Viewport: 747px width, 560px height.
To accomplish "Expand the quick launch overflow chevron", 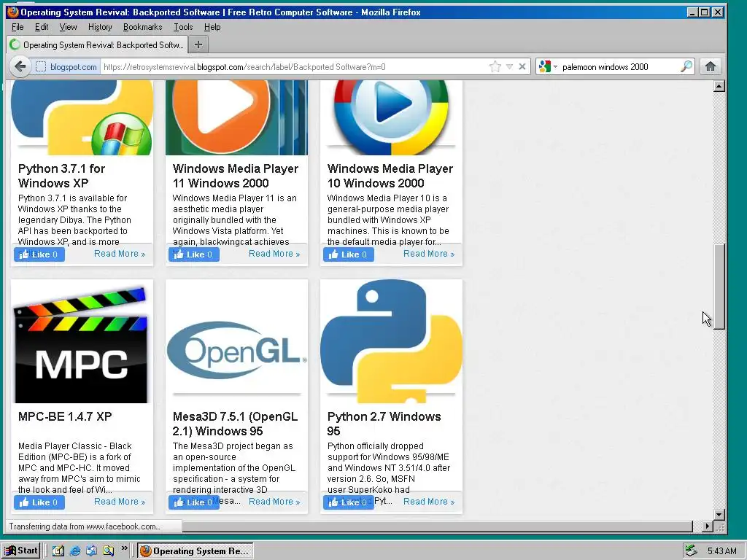I will coord(124,548).
